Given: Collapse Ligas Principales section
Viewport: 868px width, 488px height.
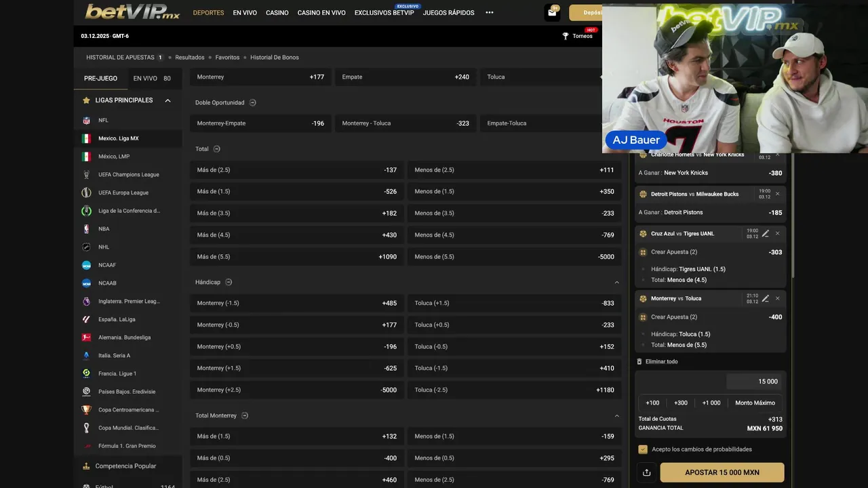Looking at the screenshot, I should tap(167, 100).
